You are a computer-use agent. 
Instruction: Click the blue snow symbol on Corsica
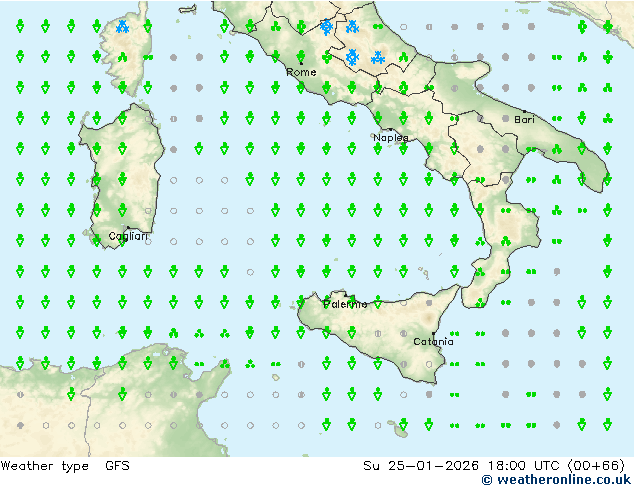click(123, 27)
